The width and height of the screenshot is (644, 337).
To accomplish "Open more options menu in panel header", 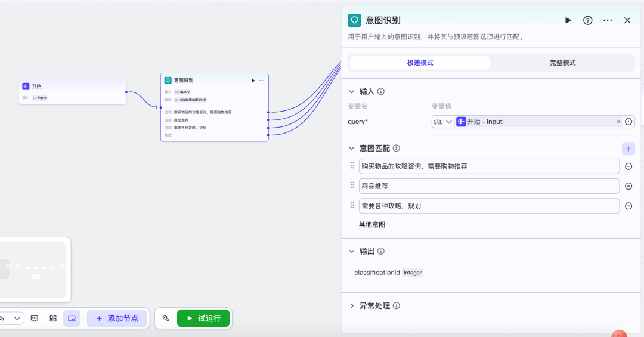I will tap(608, 20).
